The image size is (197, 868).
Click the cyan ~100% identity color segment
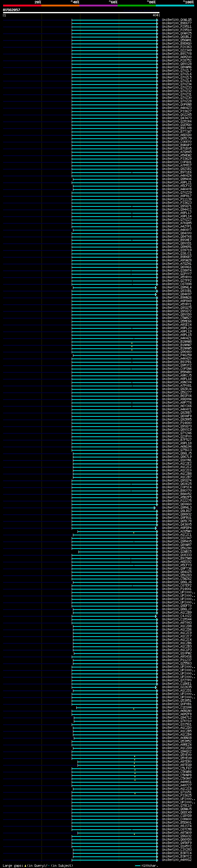pos(175,6)
